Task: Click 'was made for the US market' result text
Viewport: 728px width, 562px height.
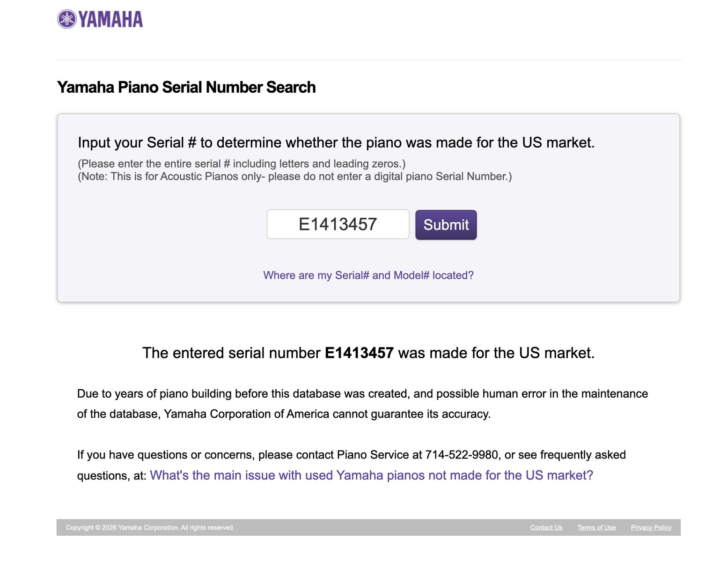Action: (x=496, y=353)
